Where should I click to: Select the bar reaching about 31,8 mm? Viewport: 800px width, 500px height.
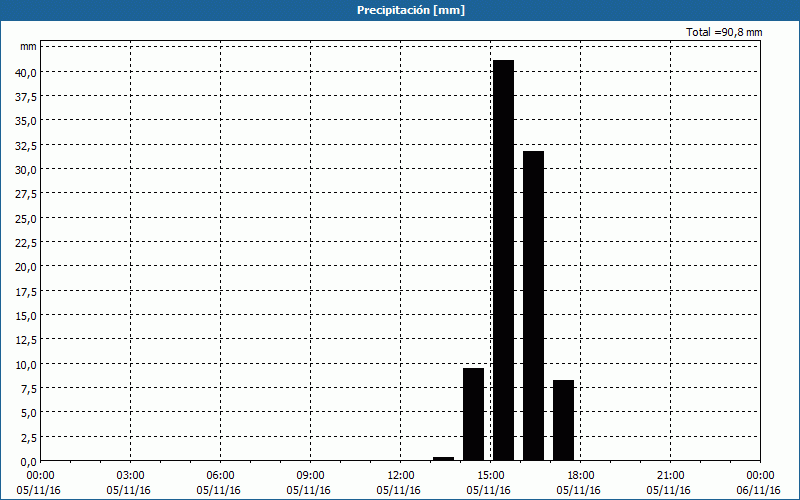534,306
